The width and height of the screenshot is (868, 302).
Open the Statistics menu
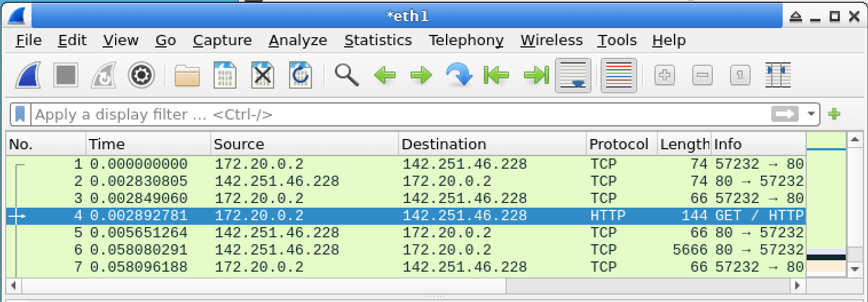point(378,40)
